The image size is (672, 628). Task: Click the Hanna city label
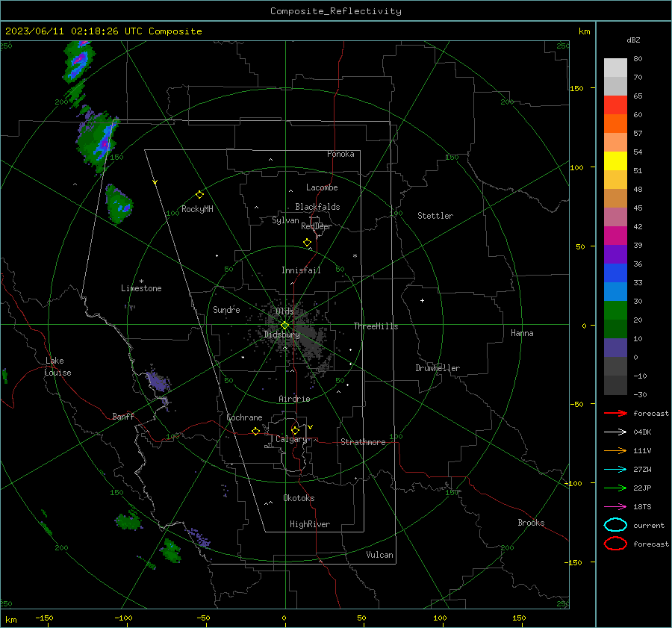click(522, 333)
